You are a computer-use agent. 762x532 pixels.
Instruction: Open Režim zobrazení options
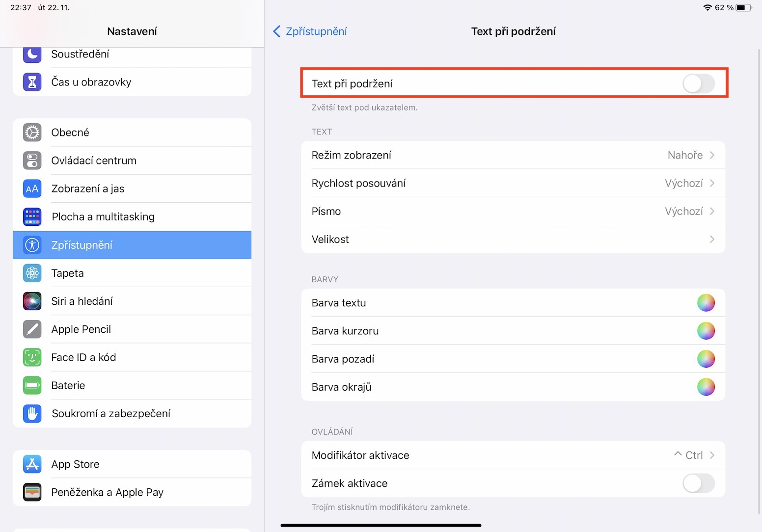(x=513, y=155)
